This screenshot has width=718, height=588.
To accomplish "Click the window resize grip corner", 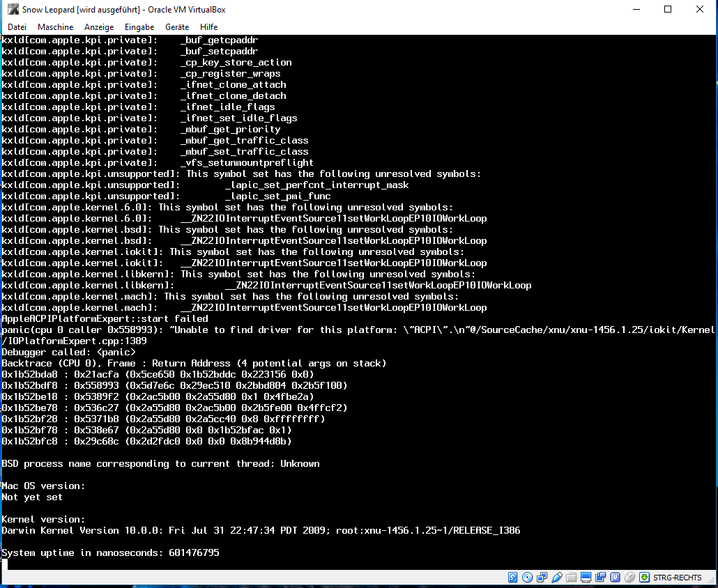I will pos(710,580).
